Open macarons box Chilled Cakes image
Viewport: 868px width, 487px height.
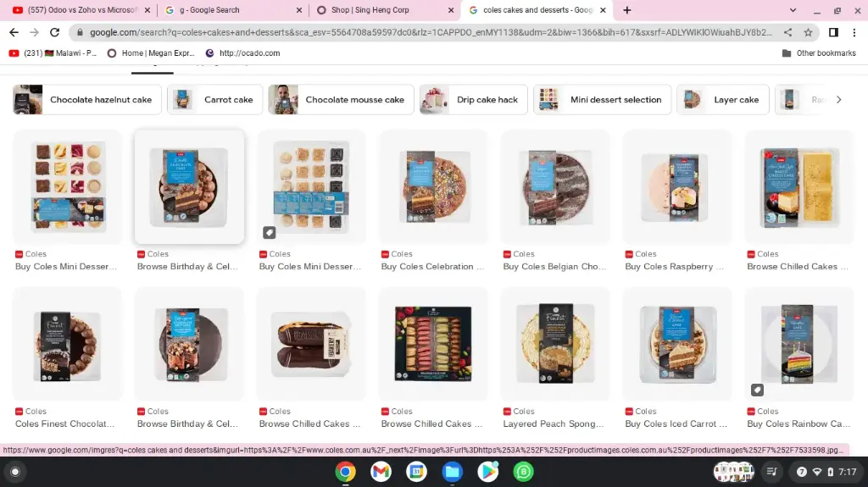point(433,344)
